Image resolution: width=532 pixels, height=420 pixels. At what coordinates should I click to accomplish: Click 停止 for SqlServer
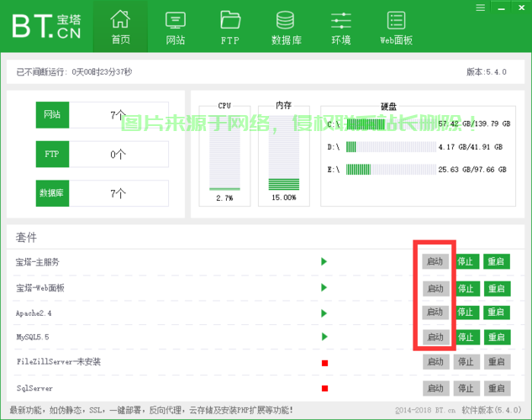[x=466, y=388]
